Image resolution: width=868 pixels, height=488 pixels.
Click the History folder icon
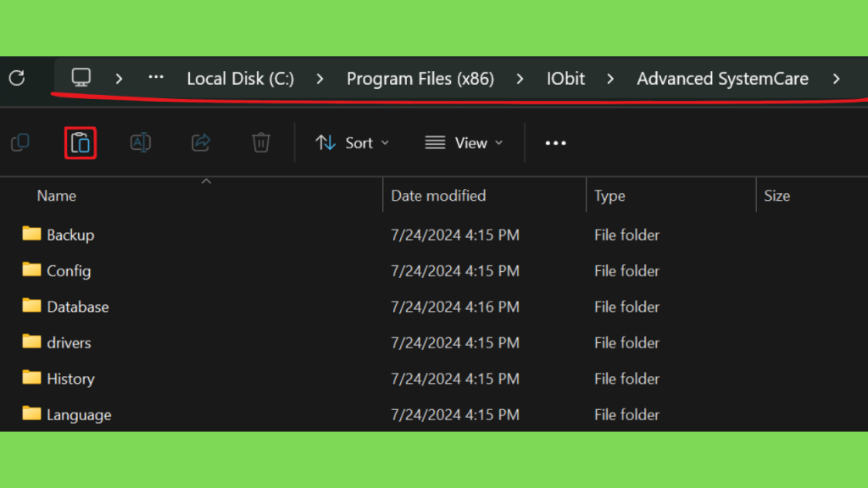click(31, 377)
